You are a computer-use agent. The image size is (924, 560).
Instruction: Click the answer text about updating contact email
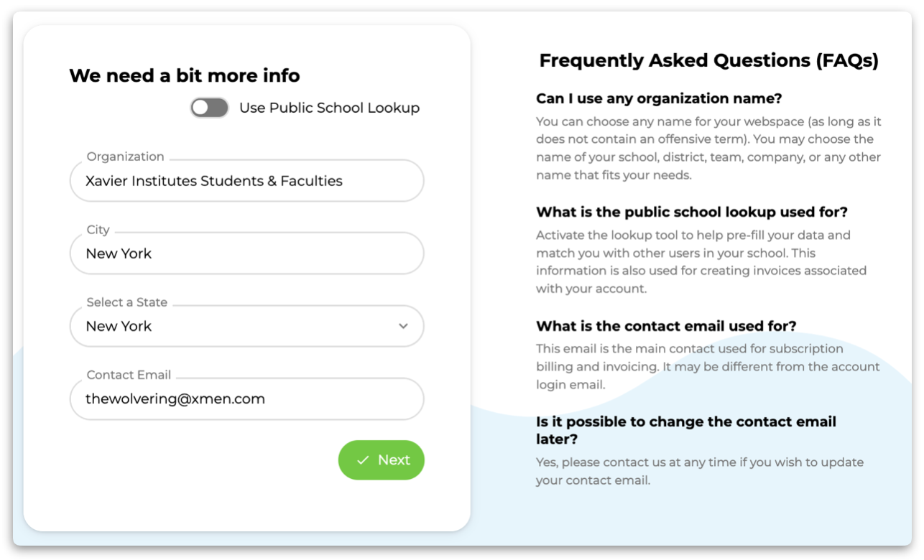click(700, 471)
